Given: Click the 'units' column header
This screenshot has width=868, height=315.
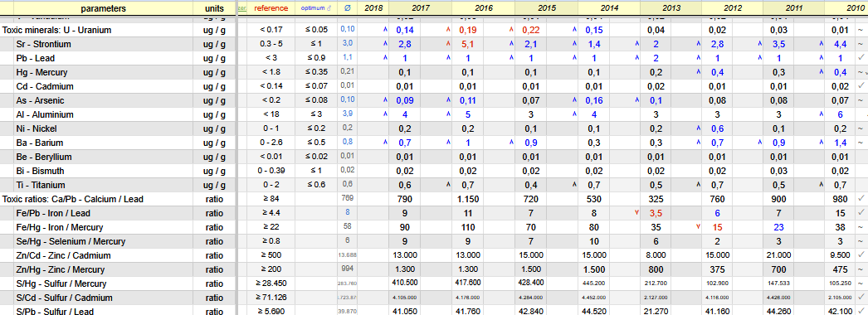Looking at the screenshot, I should (214, 8).
